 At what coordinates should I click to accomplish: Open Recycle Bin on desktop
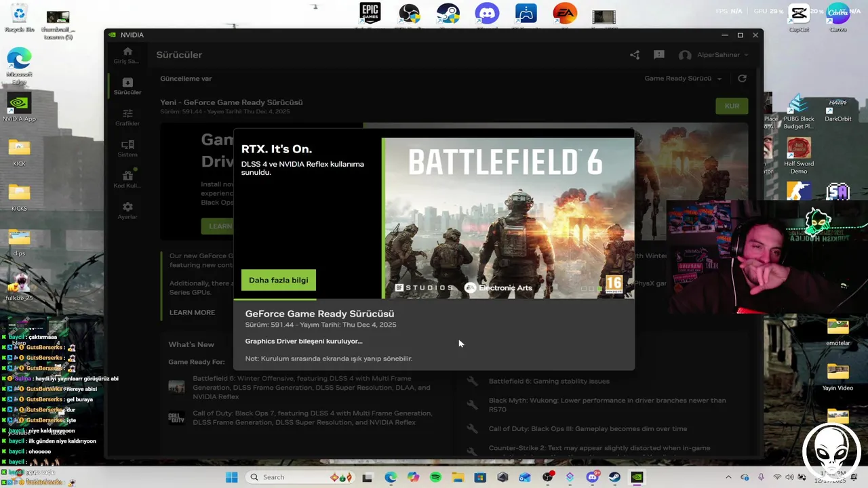tap(19, 18)
